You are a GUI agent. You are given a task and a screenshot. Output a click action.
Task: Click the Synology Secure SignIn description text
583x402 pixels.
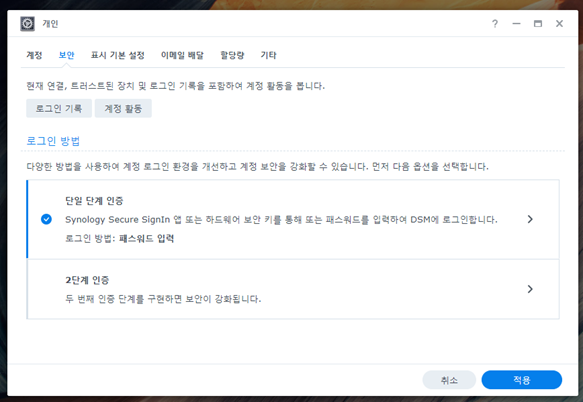click(281, 220)
